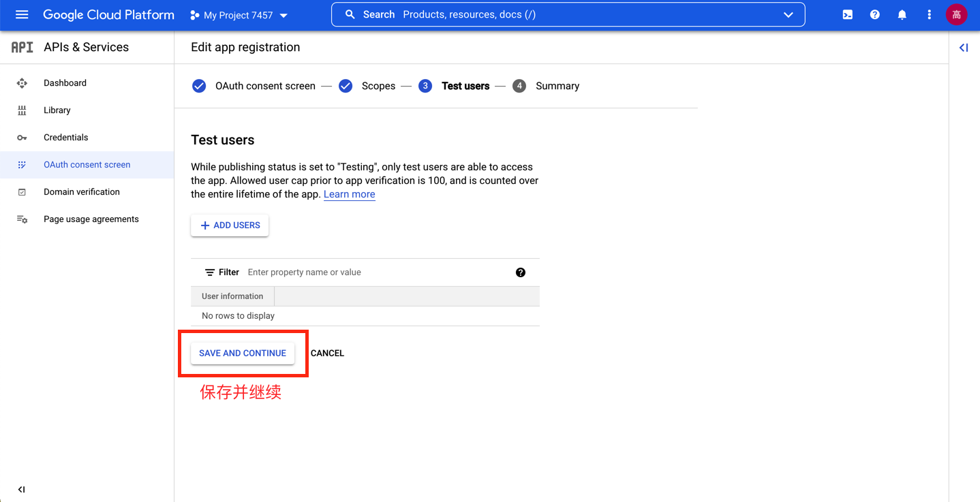The height and width of the screenshot is (502, 980).
Task: Click the User information column header
Action: point(232,296)
